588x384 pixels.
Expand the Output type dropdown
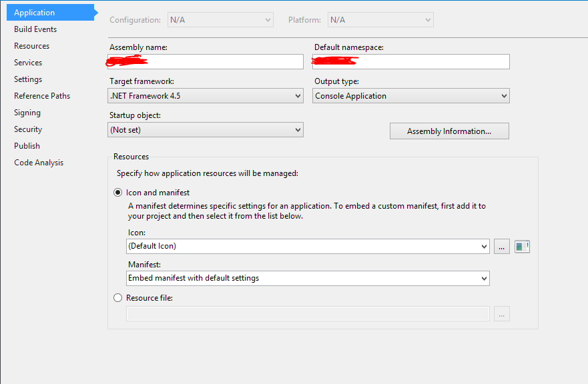coord(411,96)
